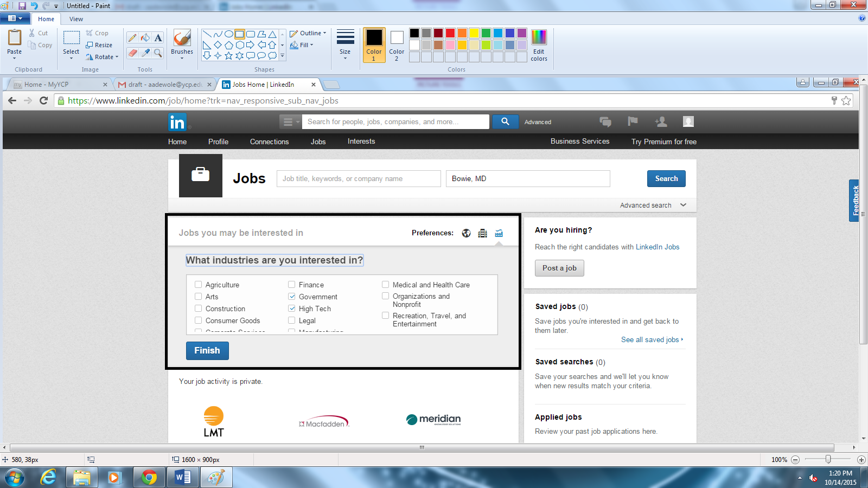Click the Undo arrow in quick access toolbar

[34, 5]
